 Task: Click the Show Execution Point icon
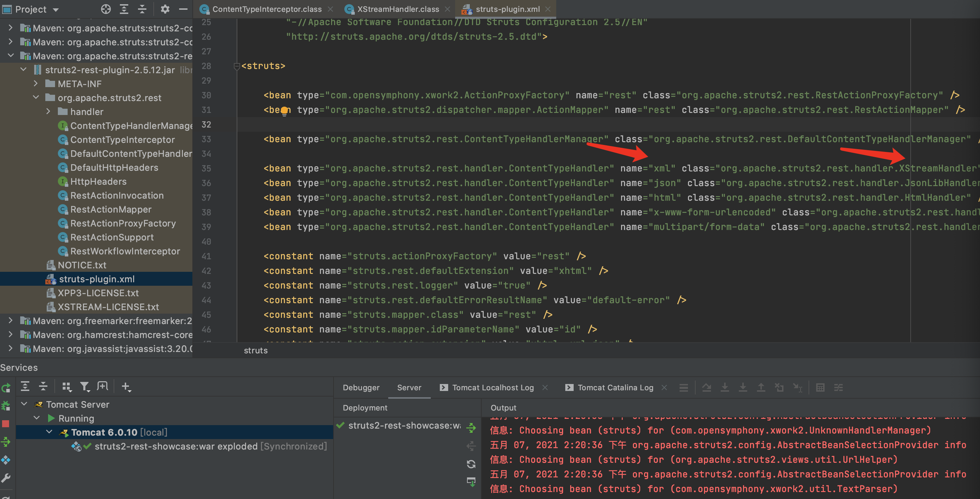pyautogui.click(x=707, y=387)
